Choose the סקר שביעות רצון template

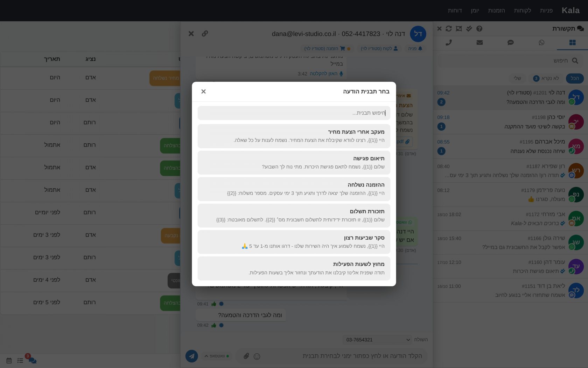[294, 242]
